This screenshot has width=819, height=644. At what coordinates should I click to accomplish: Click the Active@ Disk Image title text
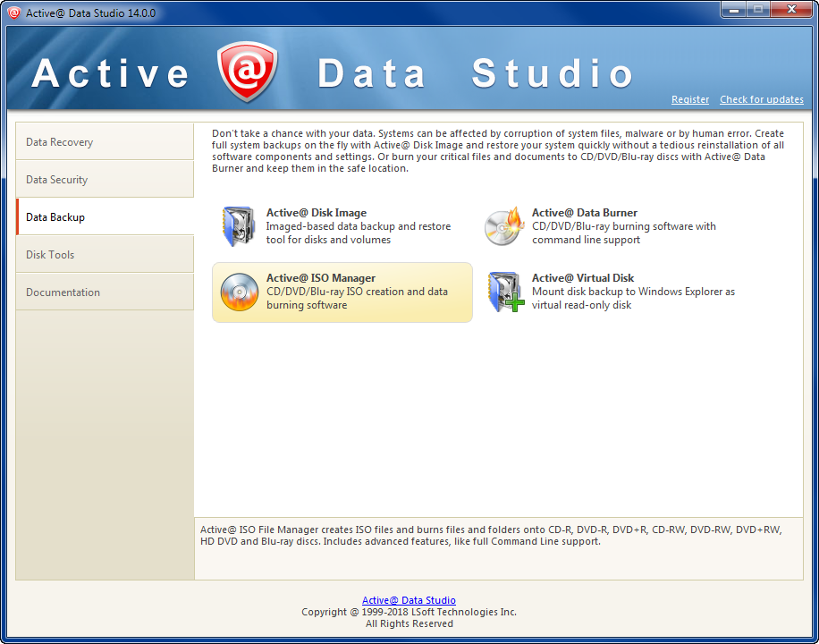pos(317,213)
